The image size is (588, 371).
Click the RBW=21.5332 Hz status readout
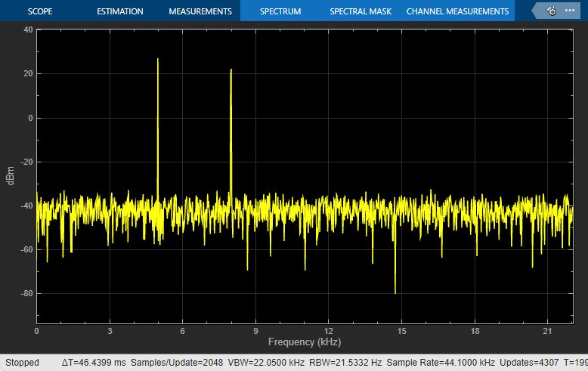coord(345,363)
